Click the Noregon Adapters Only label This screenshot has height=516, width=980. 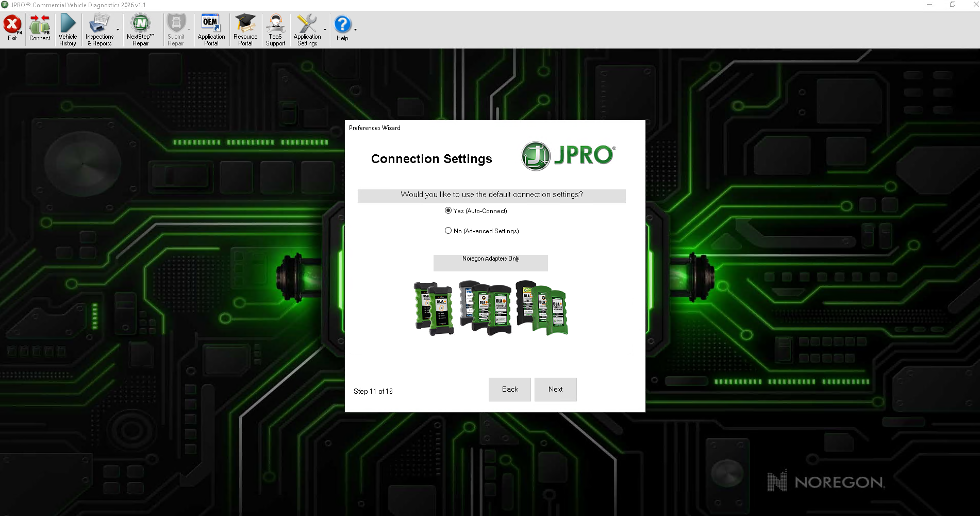click(491, 259)
